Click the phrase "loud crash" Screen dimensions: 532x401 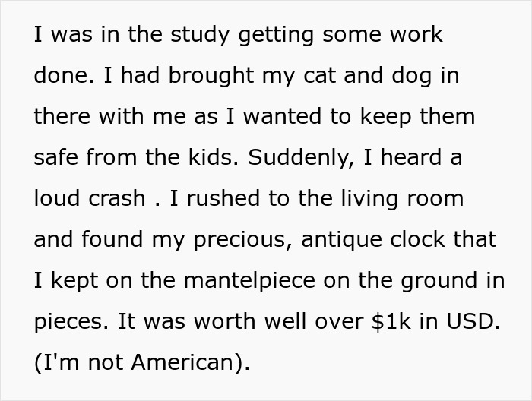[x=90, y=198]
